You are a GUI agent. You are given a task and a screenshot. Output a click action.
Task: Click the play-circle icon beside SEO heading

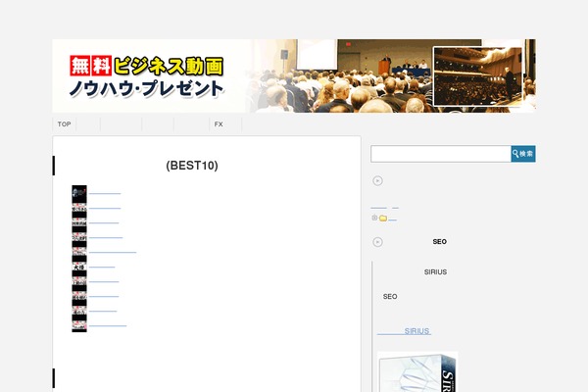pos(377,242)
